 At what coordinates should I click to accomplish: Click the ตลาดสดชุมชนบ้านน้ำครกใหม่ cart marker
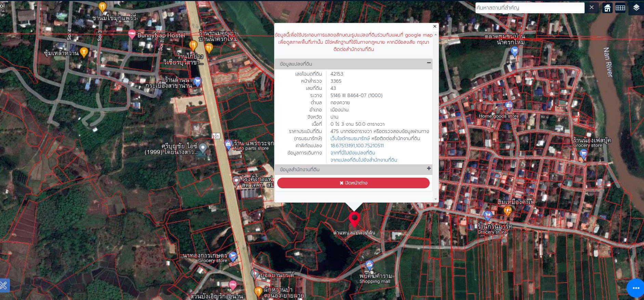pyautogui.click(x=514, y=52)
